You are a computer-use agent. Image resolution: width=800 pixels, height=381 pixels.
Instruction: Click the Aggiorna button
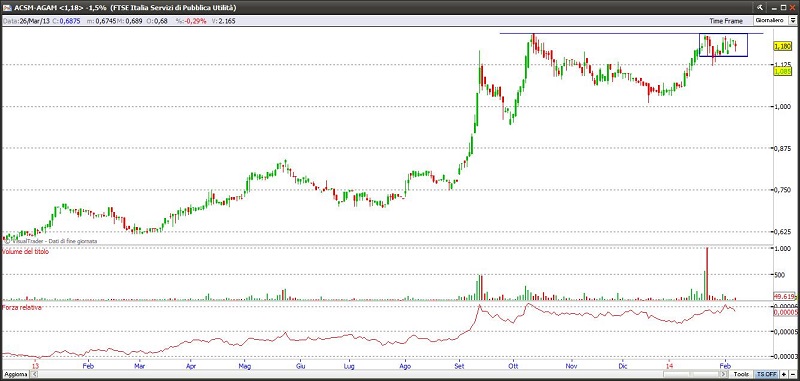tap(15, 374)
